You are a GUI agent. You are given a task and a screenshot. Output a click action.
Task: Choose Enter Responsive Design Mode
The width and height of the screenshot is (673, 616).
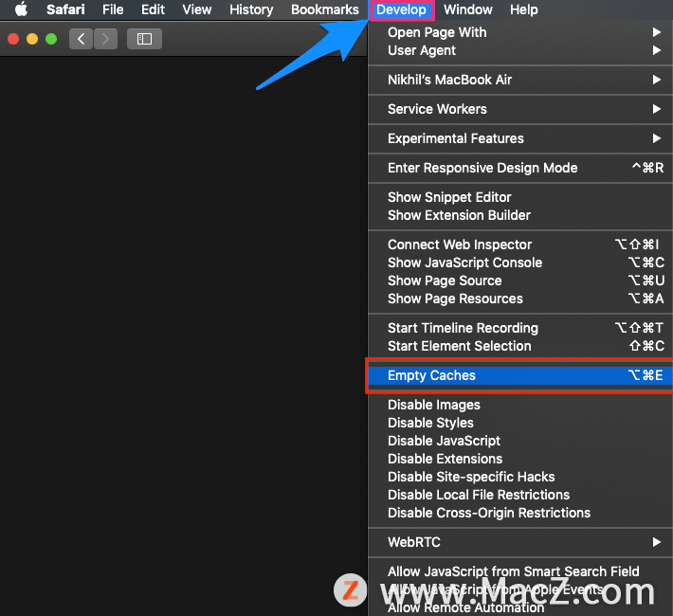pyautogui.click(x=520, y=168)
